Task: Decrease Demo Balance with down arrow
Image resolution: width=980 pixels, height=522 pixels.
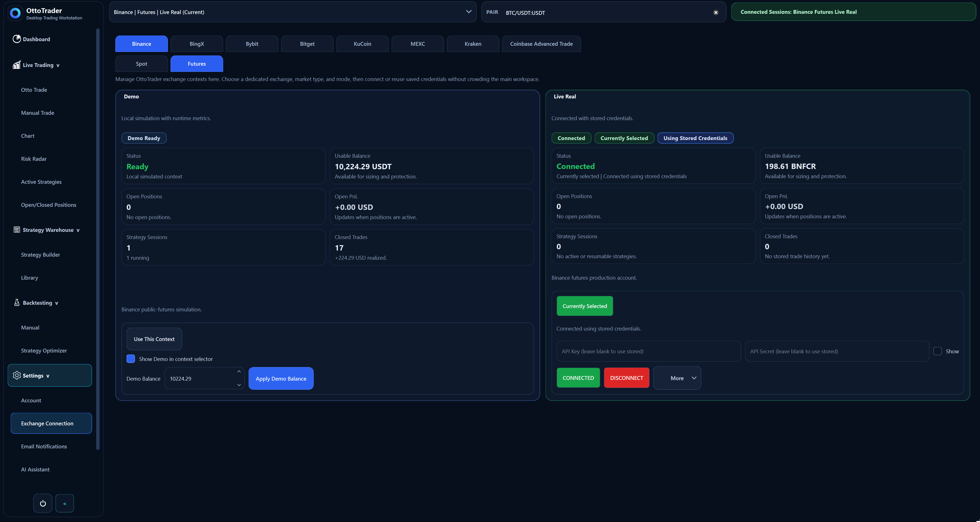Action: 239,385
